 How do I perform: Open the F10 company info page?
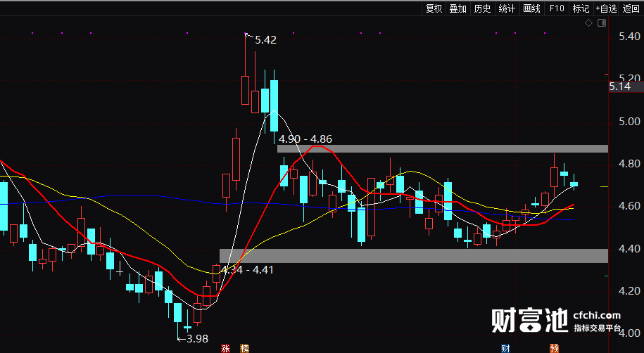[557, 8]
